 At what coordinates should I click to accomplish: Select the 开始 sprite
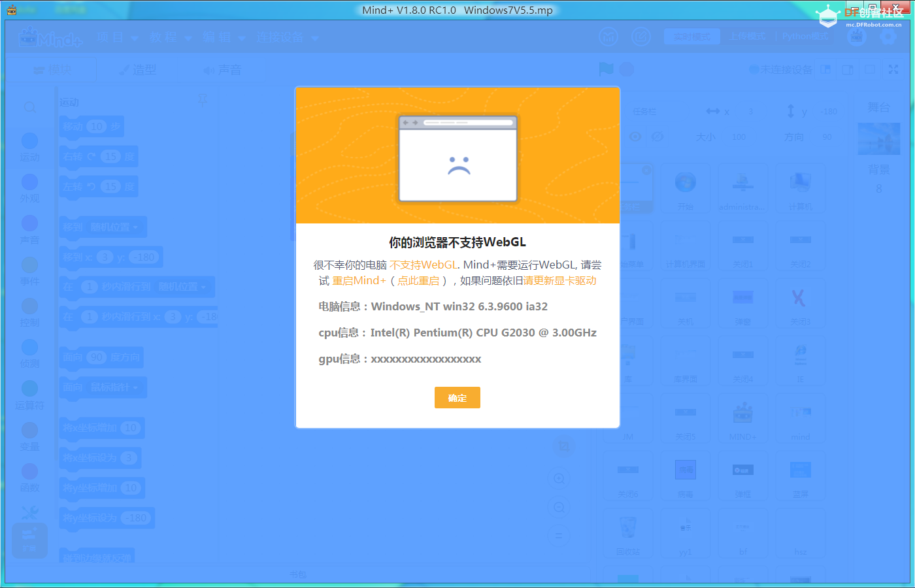point(686,189)
